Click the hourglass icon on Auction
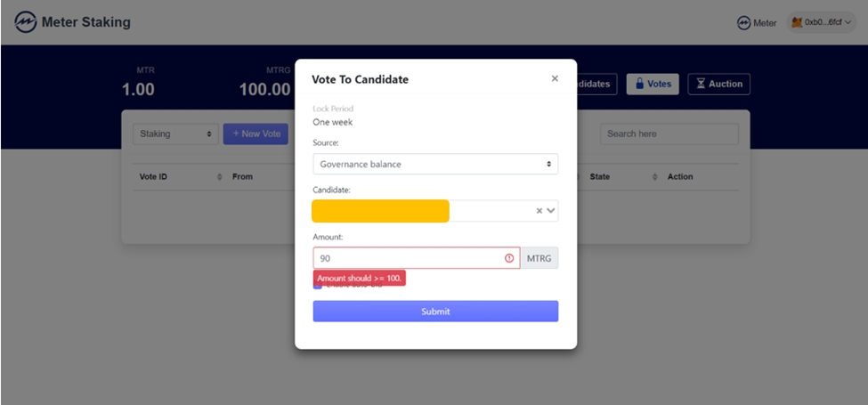Screen dimensions: 868x405 pos(701,84)
